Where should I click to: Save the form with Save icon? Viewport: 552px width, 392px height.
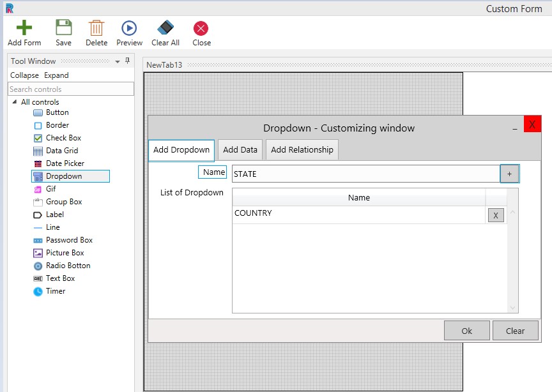(63, 29)
